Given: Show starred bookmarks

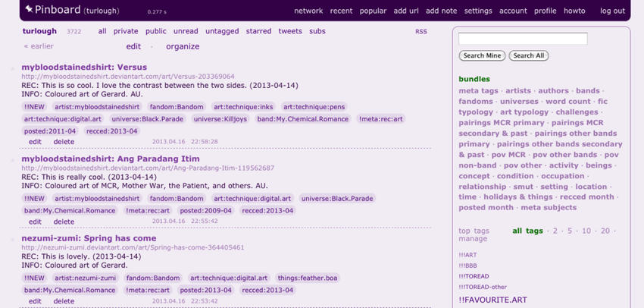Looking at the screenshot, I should coord(259,31).
